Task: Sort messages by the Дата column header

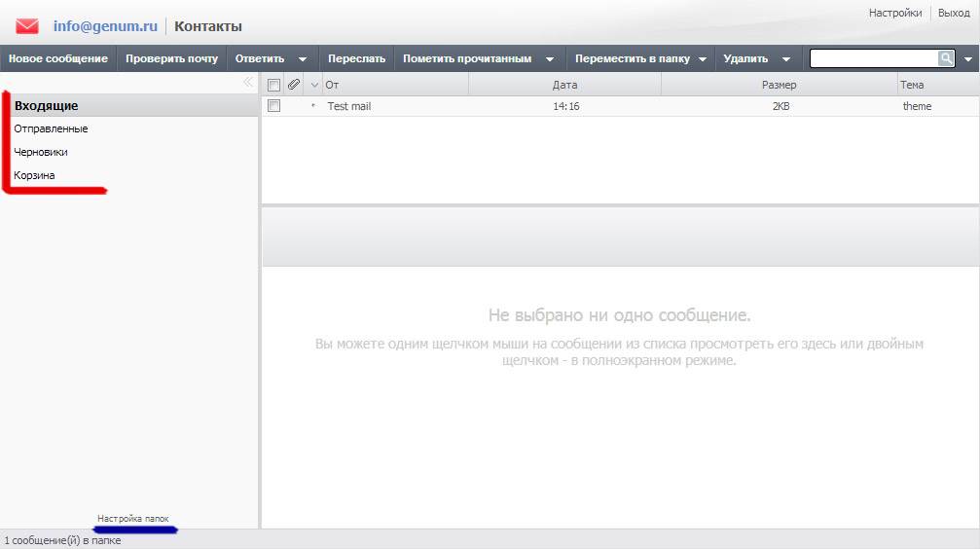Action: (x=564, y=85)
